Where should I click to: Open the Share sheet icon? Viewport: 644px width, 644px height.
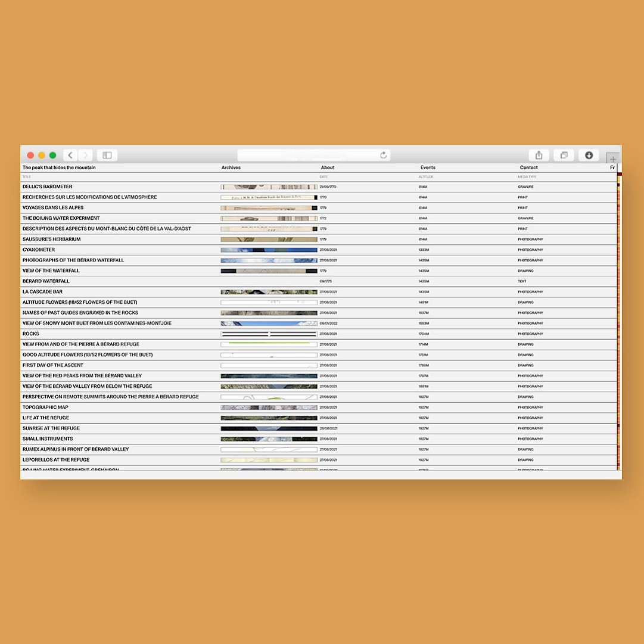[539, 155]
